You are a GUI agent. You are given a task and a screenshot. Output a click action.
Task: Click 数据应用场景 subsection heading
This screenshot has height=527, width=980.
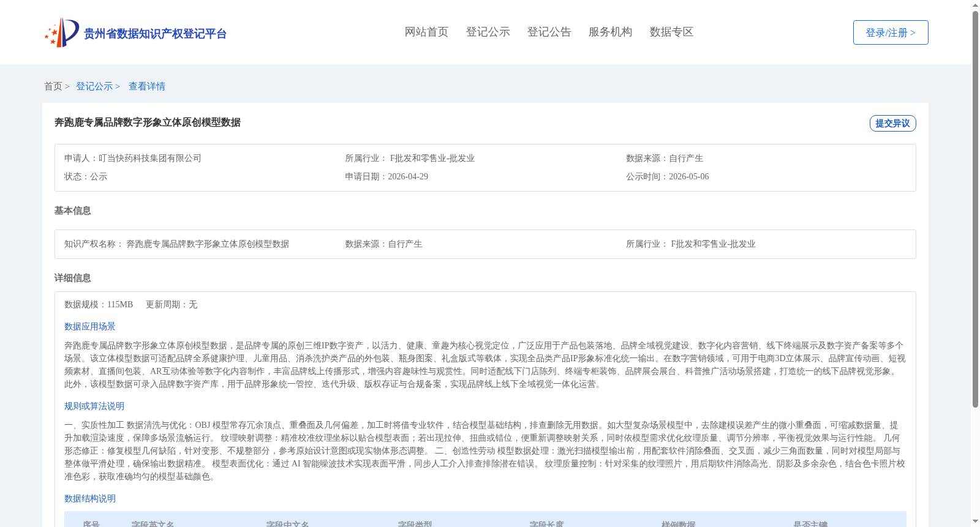(x=90, y=327)
